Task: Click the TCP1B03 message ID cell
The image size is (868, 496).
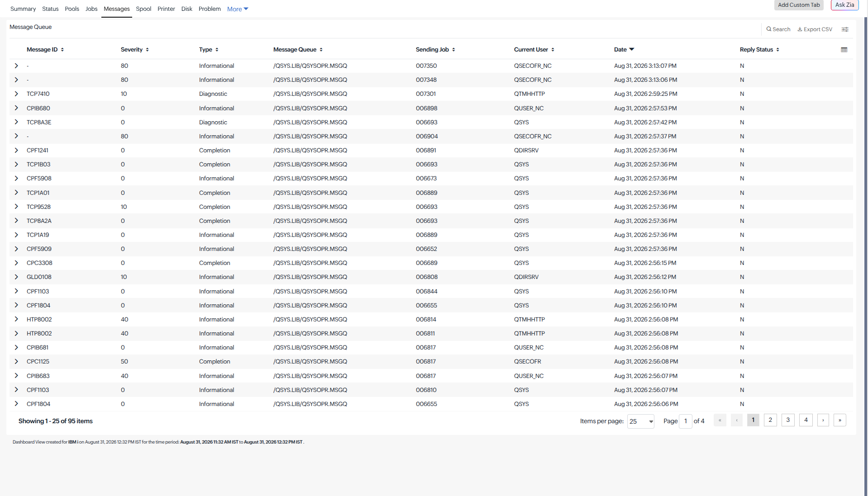Action: click(38, 165)
